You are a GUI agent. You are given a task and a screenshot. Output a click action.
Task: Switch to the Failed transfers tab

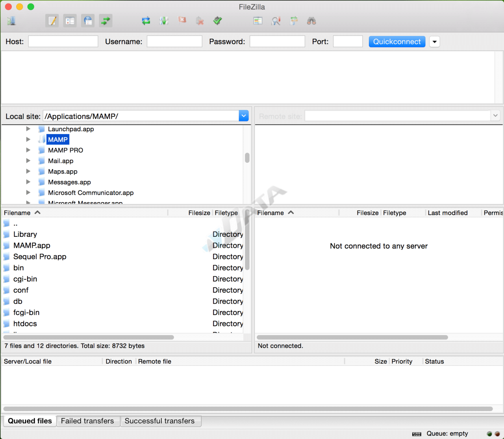click(x=87, y=421)
